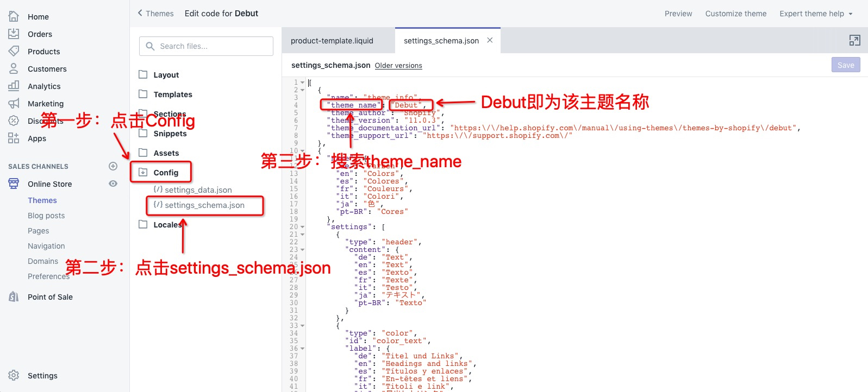This screenshot has width=868, height=392.
Task: Open Pages menu item
Action: tap(39, 231)
